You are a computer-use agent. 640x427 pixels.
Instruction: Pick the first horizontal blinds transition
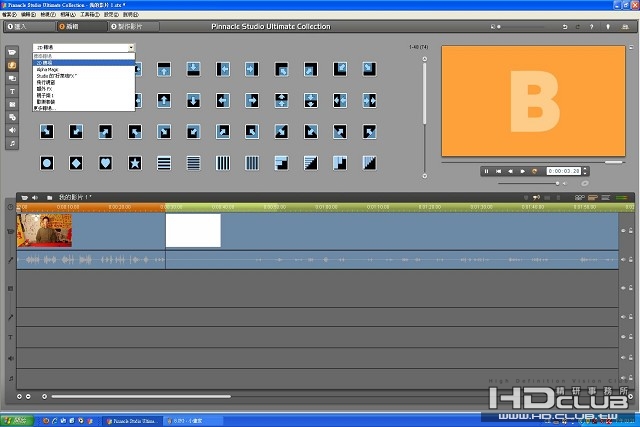coord(164,163)
